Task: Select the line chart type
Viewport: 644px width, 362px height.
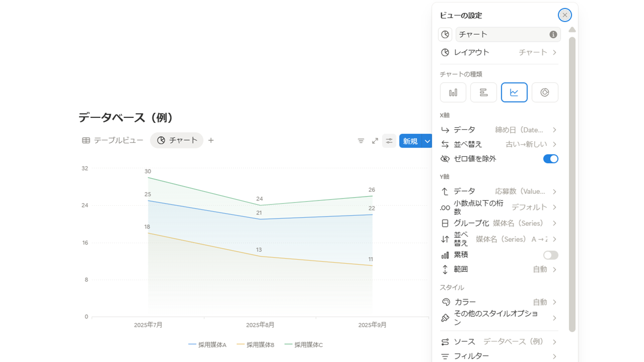Action: [514, 93]
